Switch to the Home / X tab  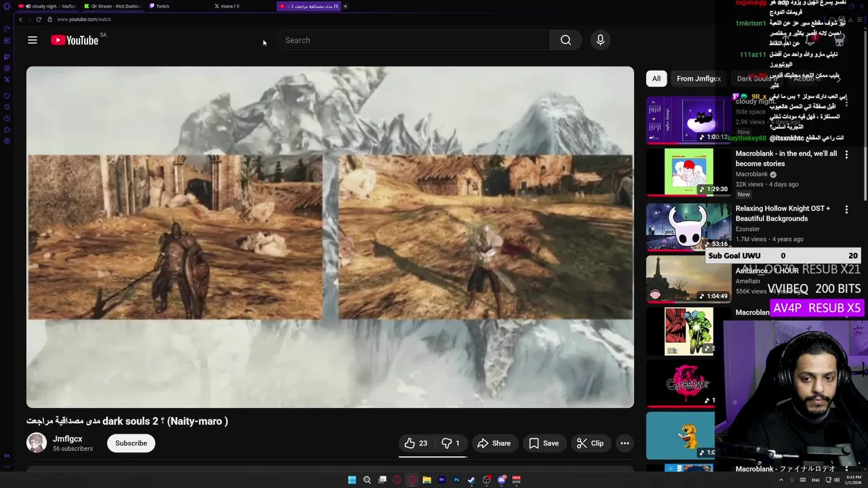pos(243,6)
